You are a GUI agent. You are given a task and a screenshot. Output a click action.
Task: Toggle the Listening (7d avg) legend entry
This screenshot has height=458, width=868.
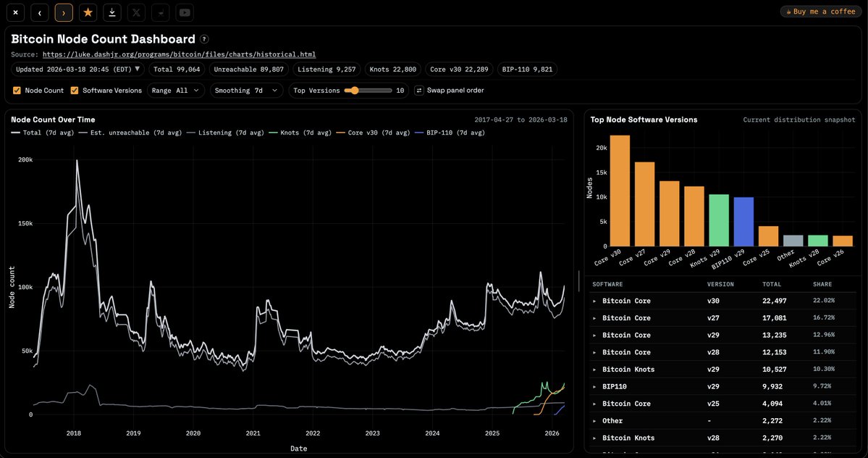pyautogui.click(x=225, y=133)
